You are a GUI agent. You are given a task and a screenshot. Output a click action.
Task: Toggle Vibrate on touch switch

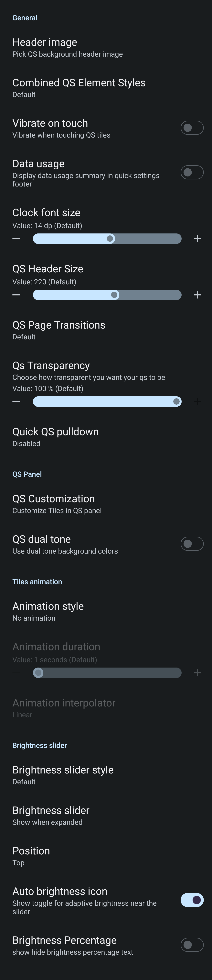click(192, 128)
